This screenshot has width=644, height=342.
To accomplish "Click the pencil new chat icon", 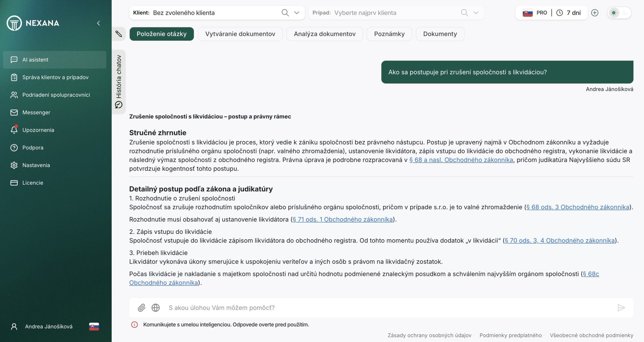I will tap(119, 34).
